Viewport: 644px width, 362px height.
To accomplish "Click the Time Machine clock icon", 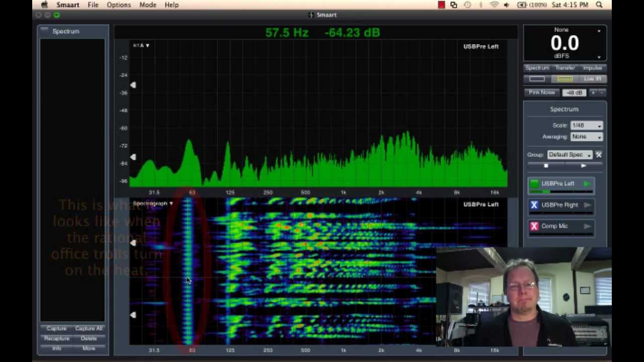I will click(x=467, y=5).
